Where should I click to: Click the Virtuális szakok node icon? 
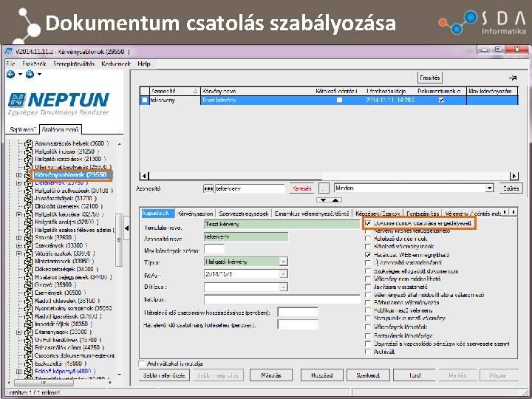[29, 253]
